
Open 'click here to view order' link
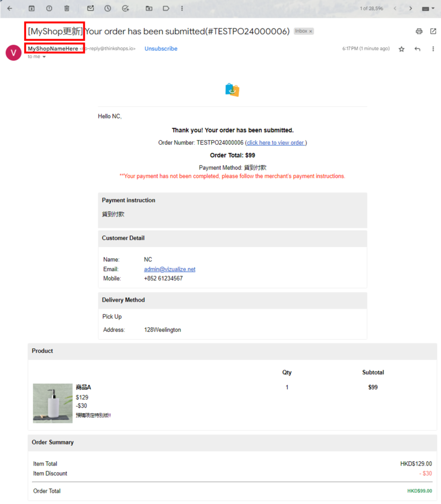coord(275,143)
